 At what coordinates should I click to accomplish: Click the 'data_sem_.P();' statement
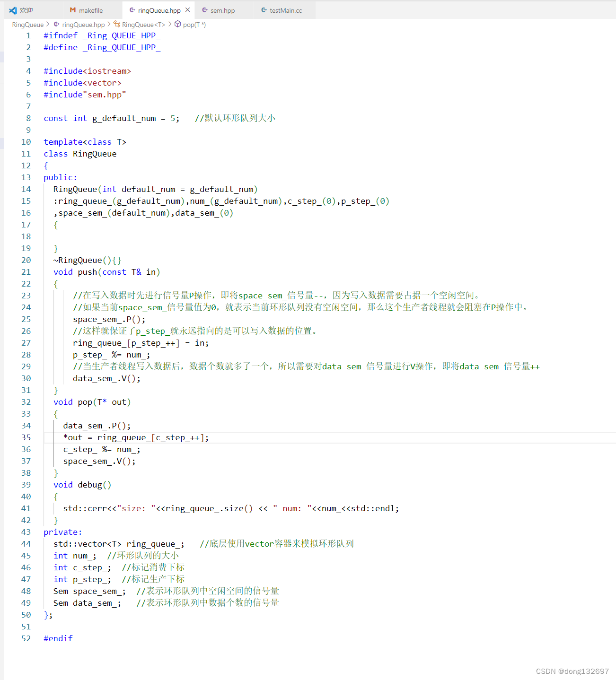[x=97, y=426]
